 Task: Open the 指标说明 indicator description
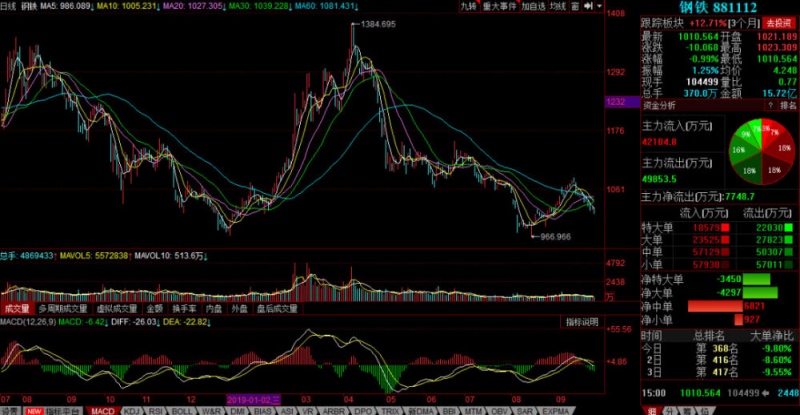click(581, 322)
